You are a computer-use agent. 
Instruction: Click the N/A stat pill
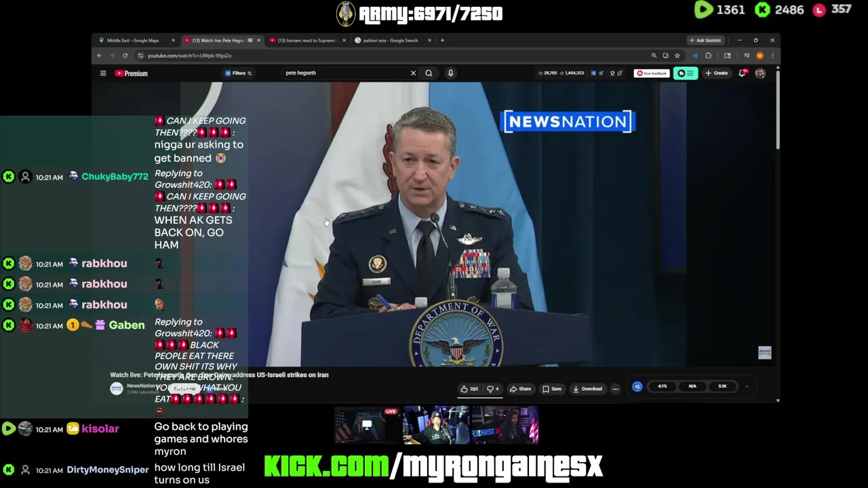pos(692,386)
